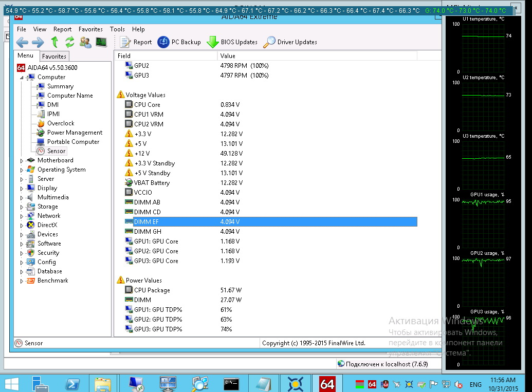The width and height of the screenshot is (532, 392).
Task: Go forward with the blue right arrow
Action: [x=38, y=42]
